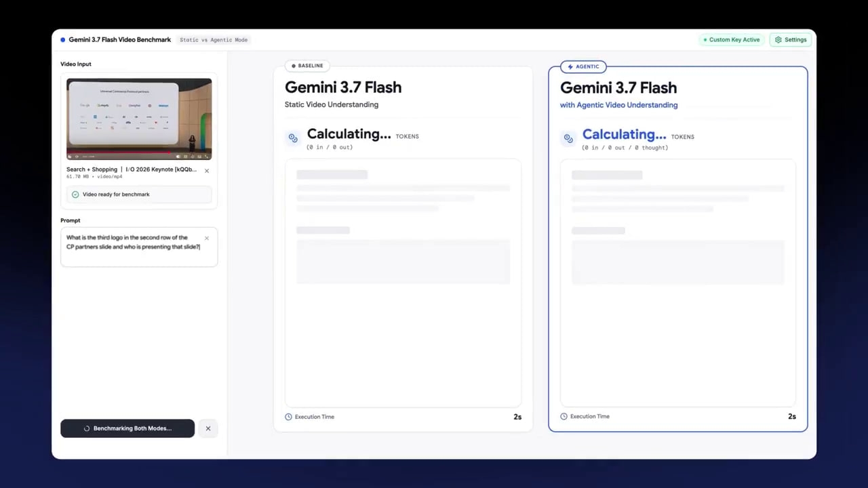The image size is (868, 488).
Task: Click the token icon in the Baseline card
Action: click(x=293, y=138)
